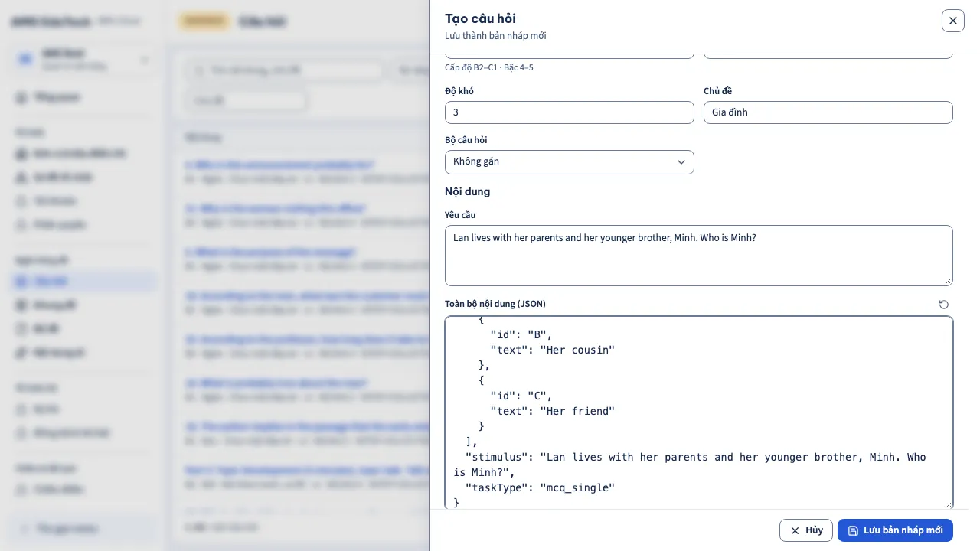Image resolution: width=980 pixels, height=551 pixels.
Task: Click into the Chủ đề field
Action: [828, 112]
